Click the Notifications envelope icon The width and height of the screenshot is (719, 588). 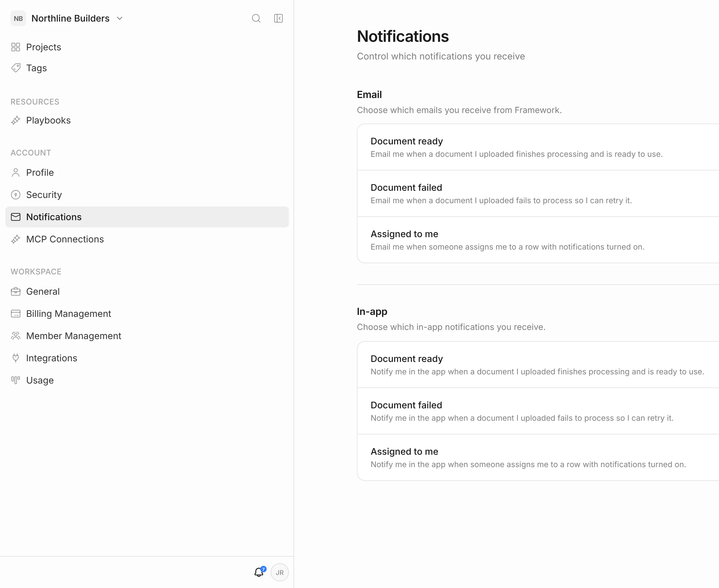(x=16, y=217)
